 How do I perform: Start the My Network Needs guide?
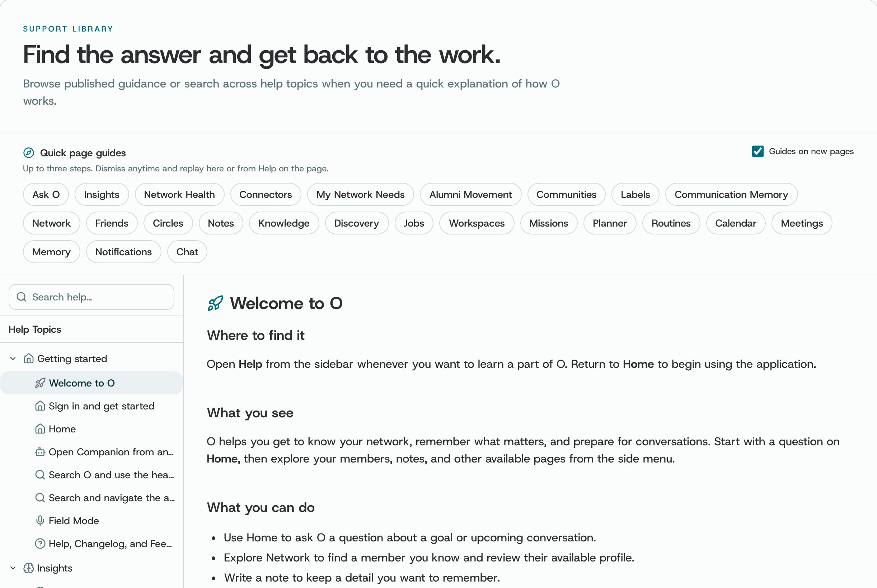point(360,195)
